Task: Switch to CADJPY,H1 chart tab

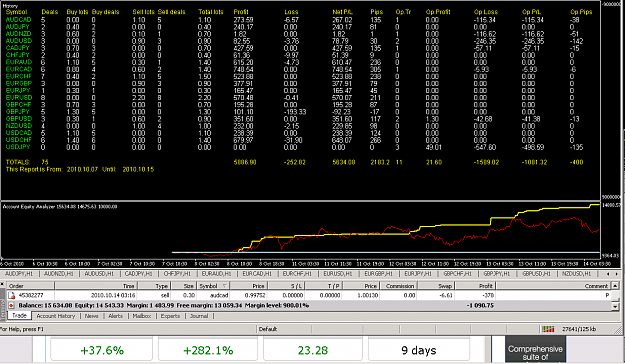Action: point(138,274)
